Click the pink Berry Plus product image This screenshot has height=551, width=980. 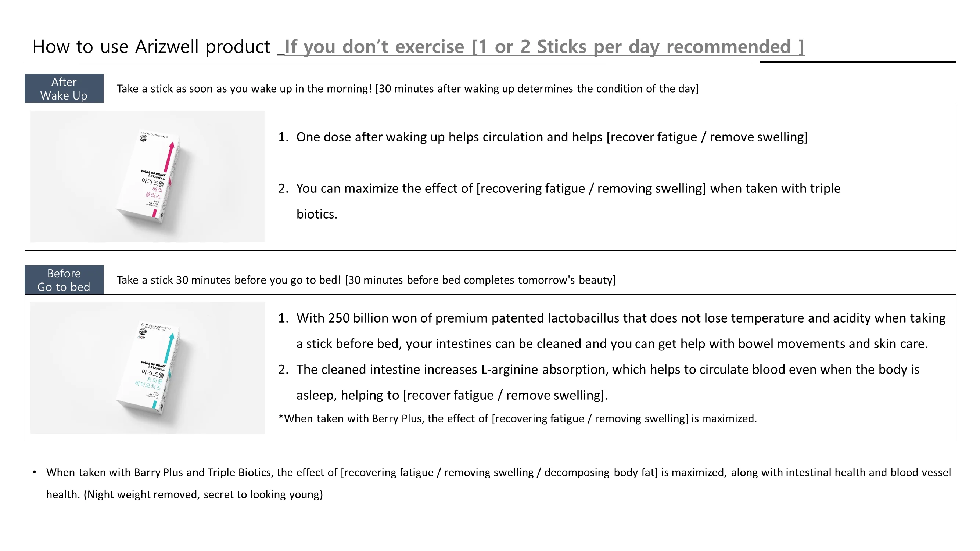click(148, 176)
